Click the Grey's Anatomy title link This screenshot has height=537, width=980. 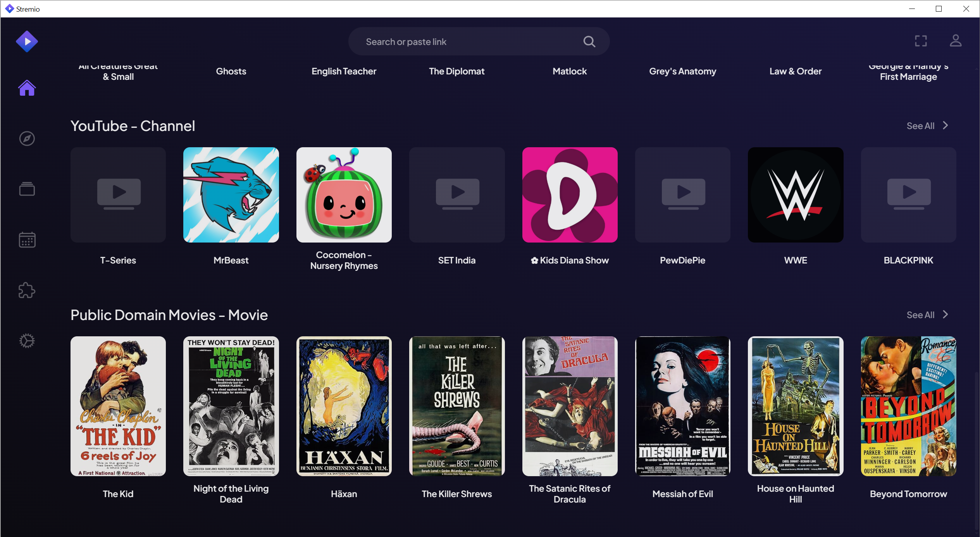pos(682,71)
